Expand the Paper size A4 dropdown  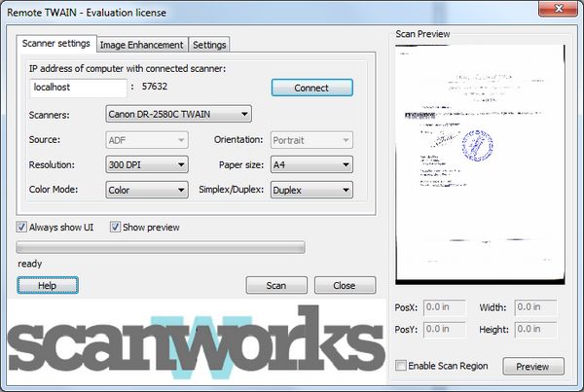pos(311,165)
